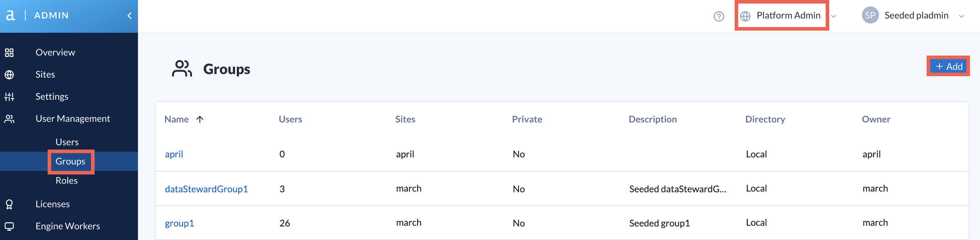
Task: Open the Seeded pladmin account dropdown
Action: click(x=961, y=16)
